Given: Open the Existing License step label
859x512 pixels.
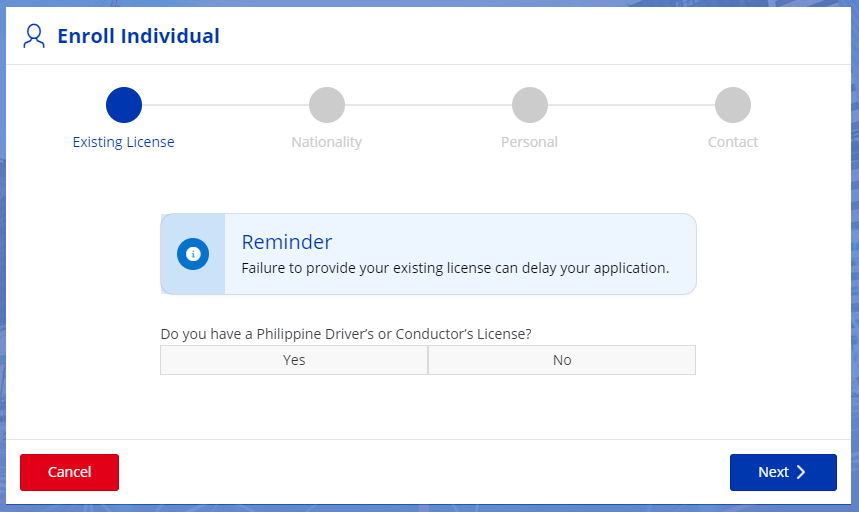Looking at the screenshot, I should [124, 142].
